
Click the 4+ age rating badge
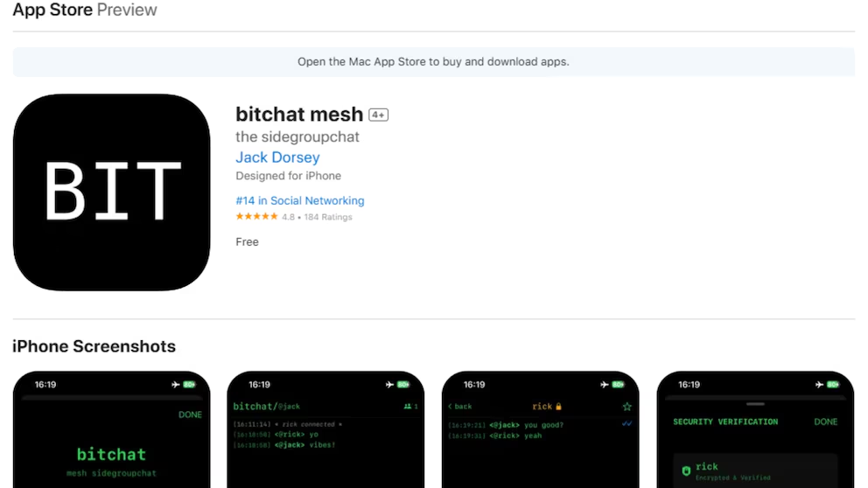pos(379,115)
